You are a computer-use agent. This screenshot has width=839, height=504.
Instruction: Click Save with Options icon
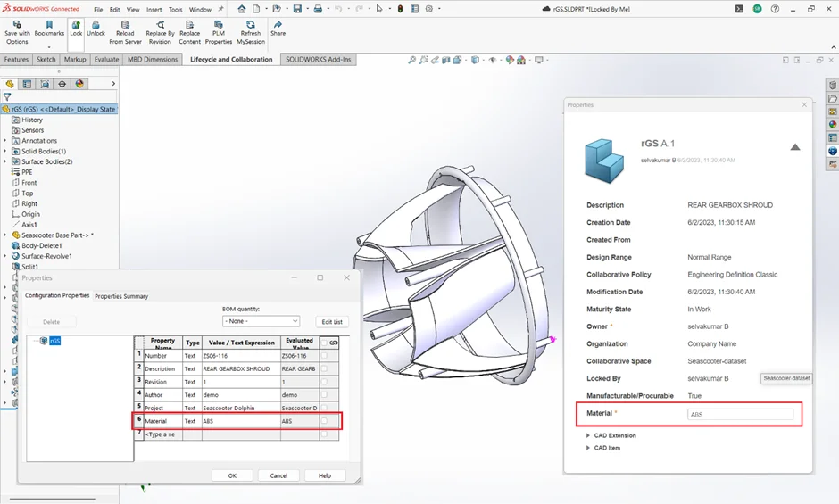coord(17,25)
